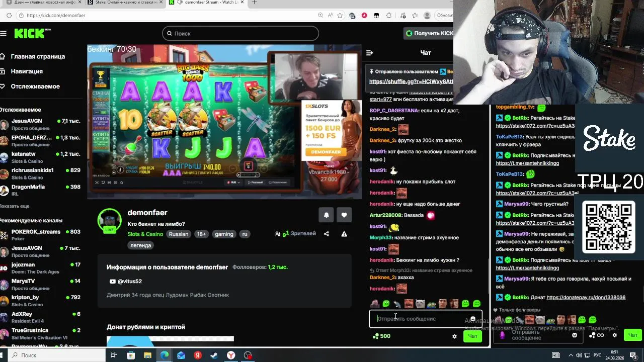Click the 18+ tag
The width and height of the screenshot is (644, 362).
coord(201,234)
